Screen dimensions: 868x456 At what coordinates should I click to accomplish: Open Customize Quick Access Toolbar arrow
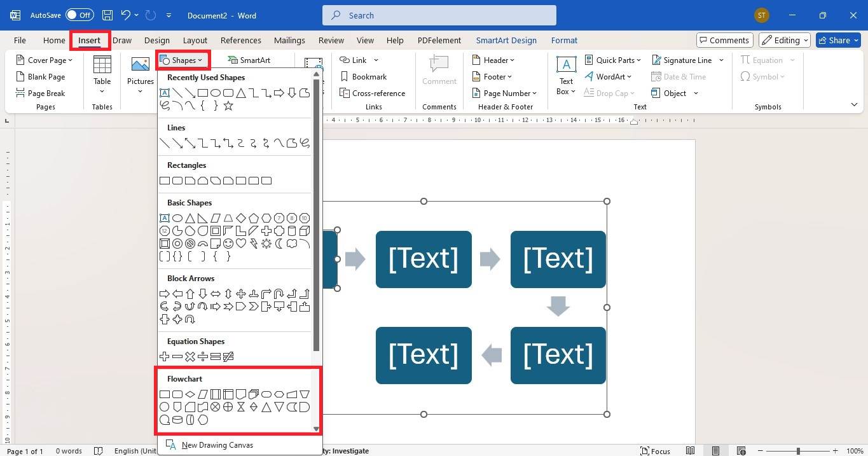(169, 15)
